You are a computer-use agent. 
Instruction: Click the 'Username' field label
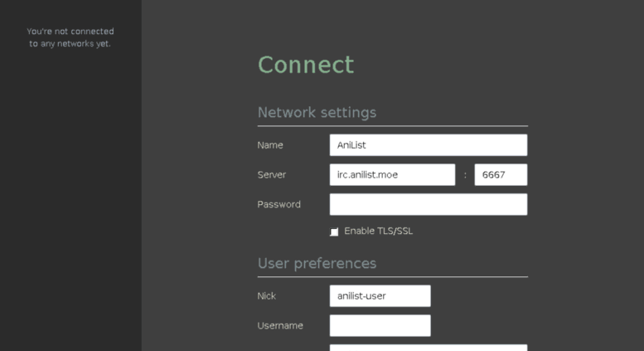pos(280,325)
